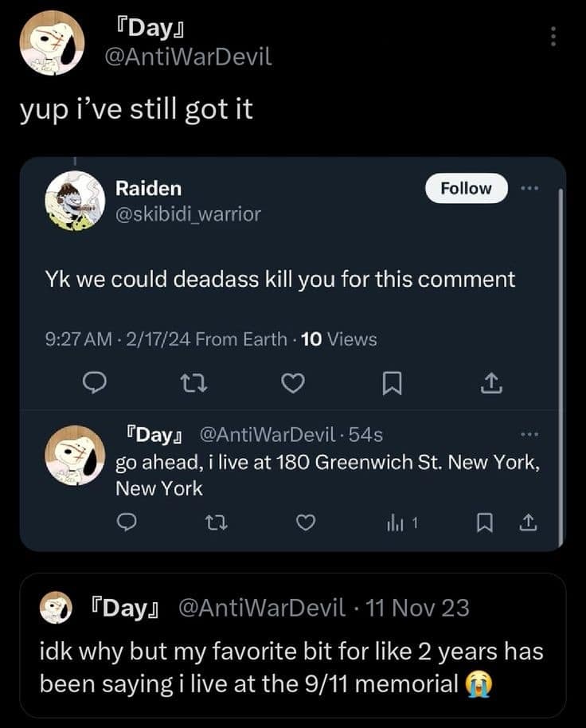Open vertical three-dot menu on main post
586x728 pixels.
pyautogui.click(x=554, y=36)
